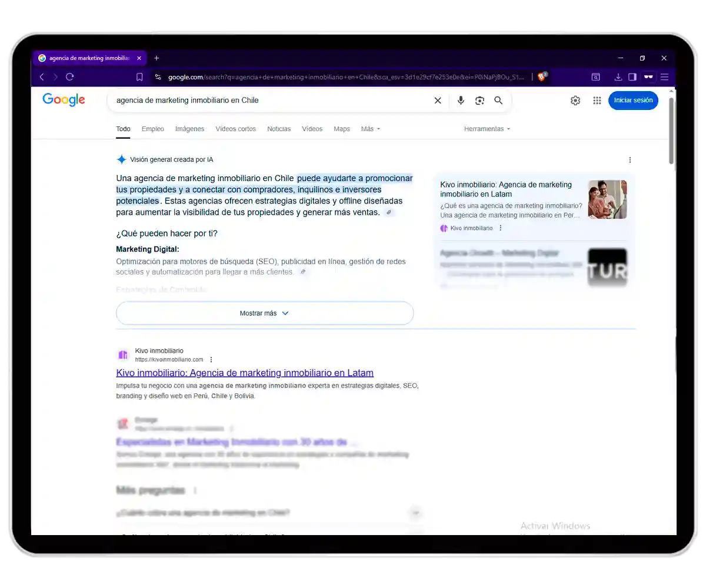Click the Kivo inmobiliario result favicon
This screenshot has width=706, height=588.
[x=123, y=355]
